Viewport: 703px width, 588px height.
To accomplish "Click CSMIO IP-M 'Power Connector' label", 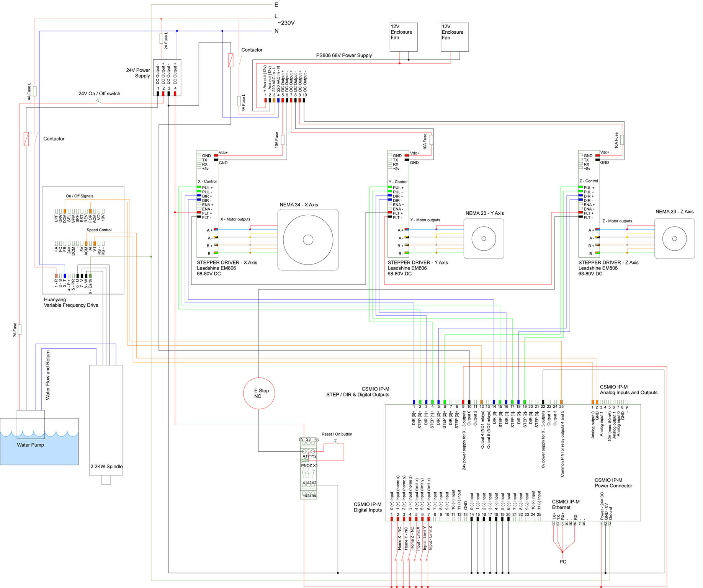I will click(x=613, y=486).
